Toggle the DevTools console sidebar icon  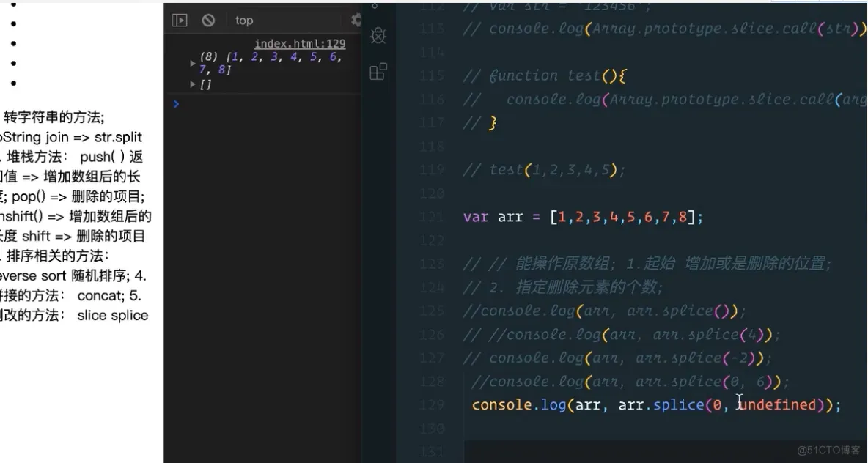[x=180, y=21]
